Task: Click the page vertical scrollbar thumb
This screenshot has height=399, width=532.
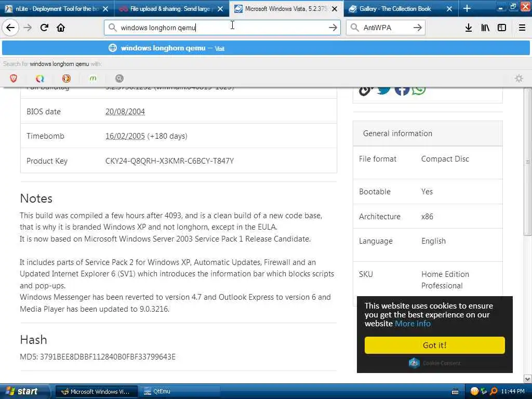Action: click(x=528, y=162)
